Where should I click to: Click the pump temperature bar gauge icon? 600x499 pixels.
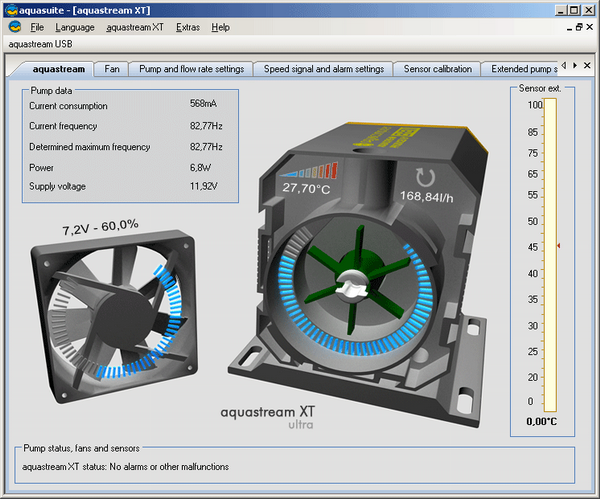point(309,171)
